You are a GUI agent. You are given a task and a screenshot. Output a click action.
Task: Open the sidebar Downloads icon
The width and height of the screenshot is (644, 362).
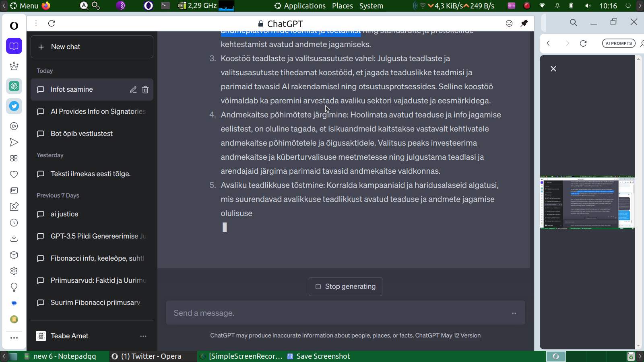[x=14, y=239]
